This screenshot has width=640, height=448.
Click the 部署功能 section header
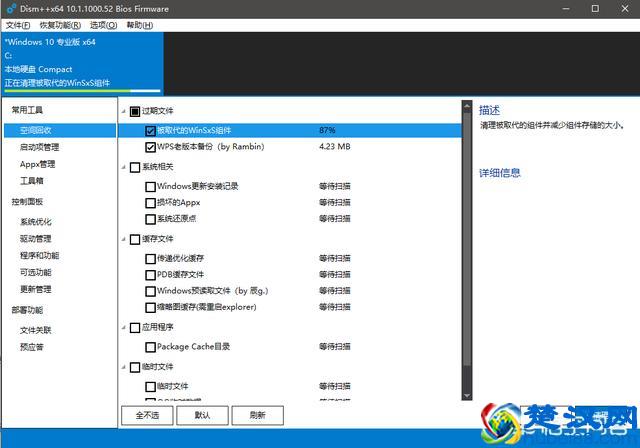coord(27,310)
